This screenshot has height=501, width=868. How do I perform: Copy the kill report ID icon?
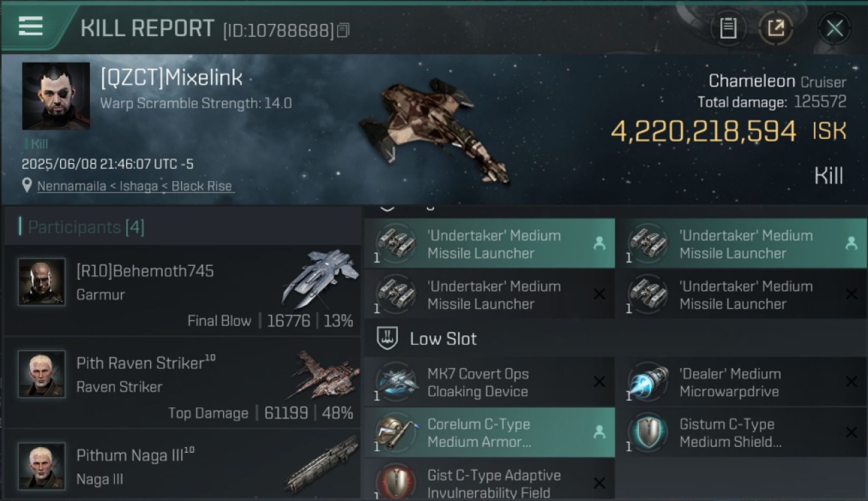click(343, 30)
